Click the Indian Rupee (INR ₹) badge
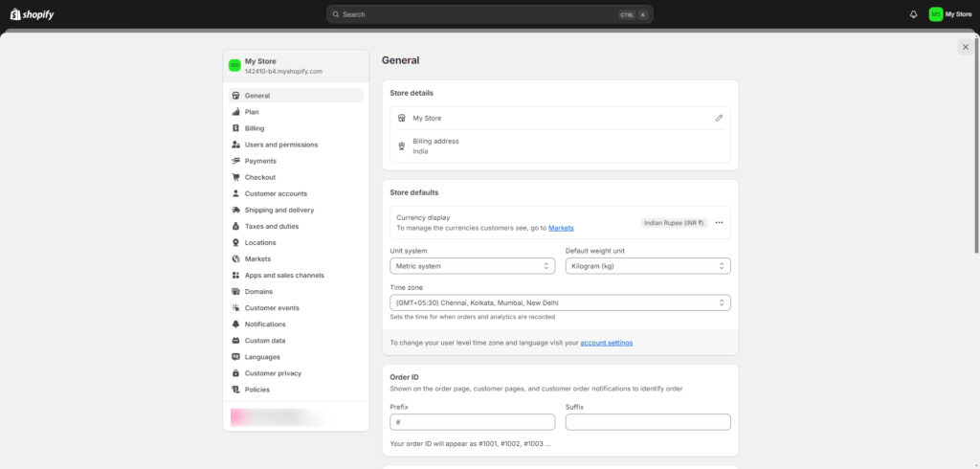This screenshot has width=980, height=469. [x=674, y=223]
